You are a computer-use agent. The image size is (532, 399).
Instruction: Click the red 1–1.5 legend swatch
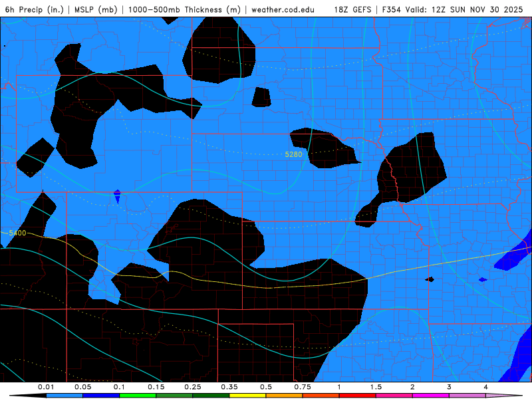(x=358, y=396)
